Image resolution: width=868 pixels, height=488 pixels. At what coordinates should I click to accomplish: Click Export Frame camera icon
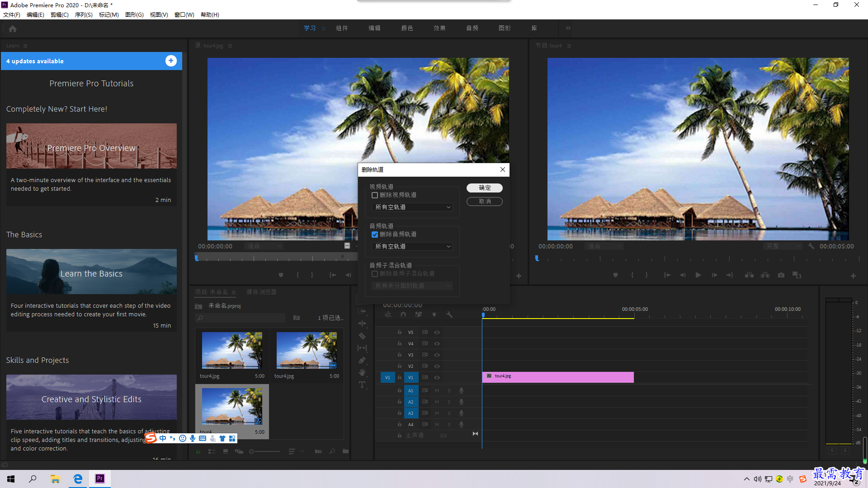(781, 275)
